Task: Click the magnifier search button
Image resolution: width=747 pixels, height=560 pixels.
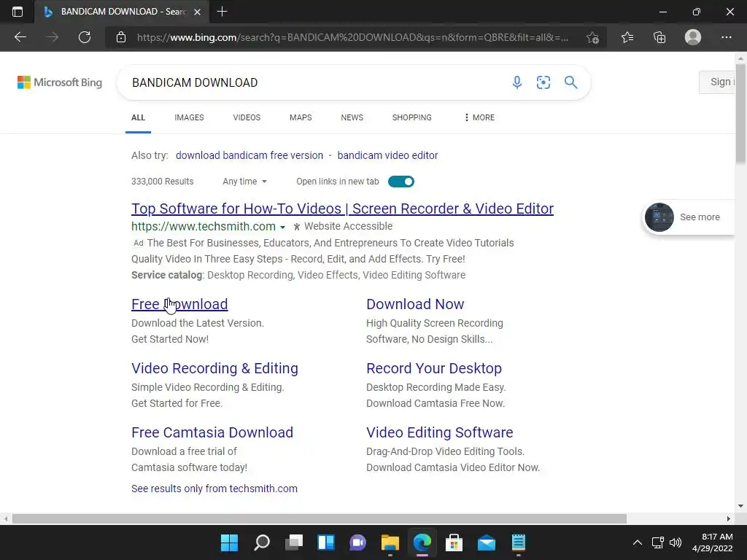Action: click(x=570, y=82)
